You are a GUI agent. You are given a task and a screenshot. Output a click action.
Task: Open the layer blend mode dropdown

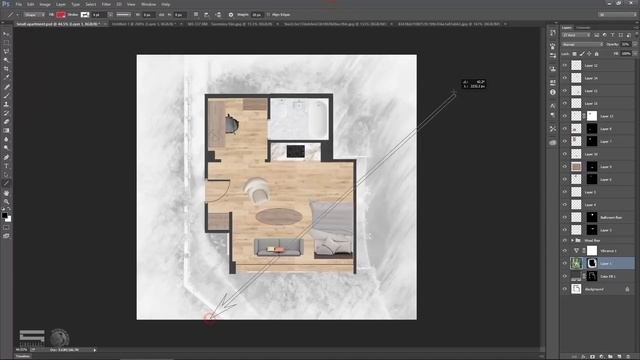tap(582, 44)
